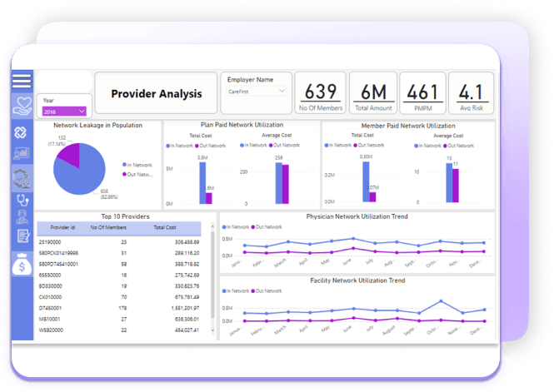Open the hamburger menu in the sidebar
554x392 pixels.
(22, 81)
